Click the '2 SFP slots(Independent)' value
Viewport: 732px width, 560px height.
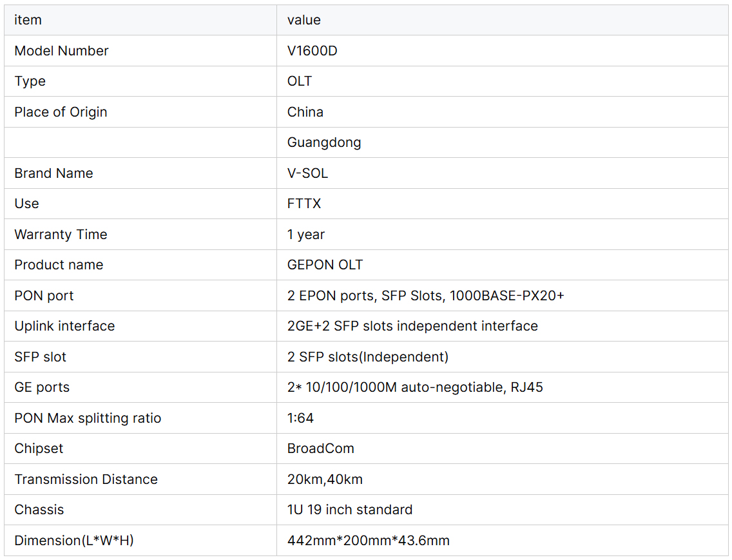click(x=368, y=357)
